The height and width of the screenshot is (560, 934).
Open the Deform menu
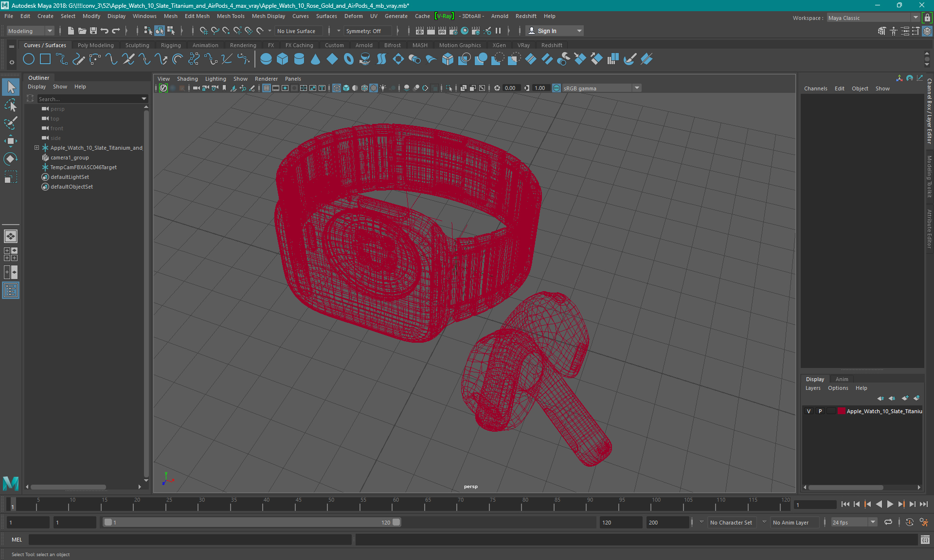point(354,16)
